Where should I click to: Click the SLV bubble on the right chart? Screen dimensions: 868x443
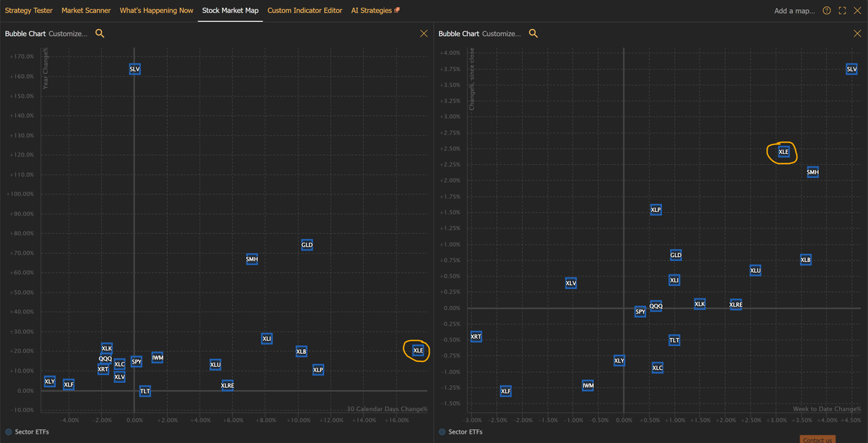click(851, 68)
